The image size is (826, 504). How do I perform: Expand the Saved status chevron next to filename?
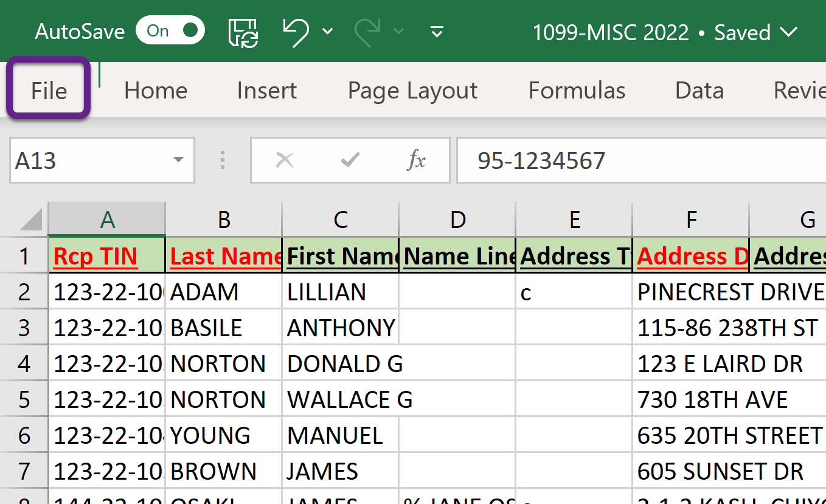tap(789, 33)
